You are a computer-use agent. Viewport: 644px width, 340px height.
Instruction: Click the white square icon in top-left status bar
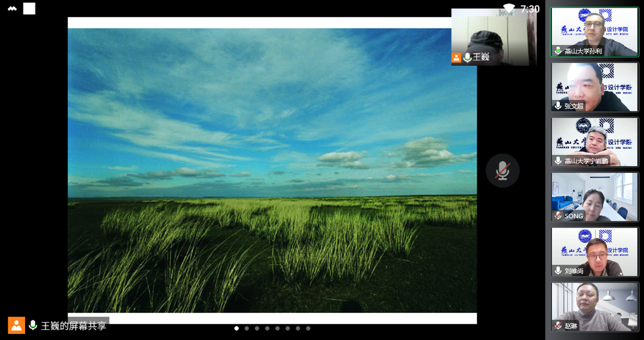29,8
